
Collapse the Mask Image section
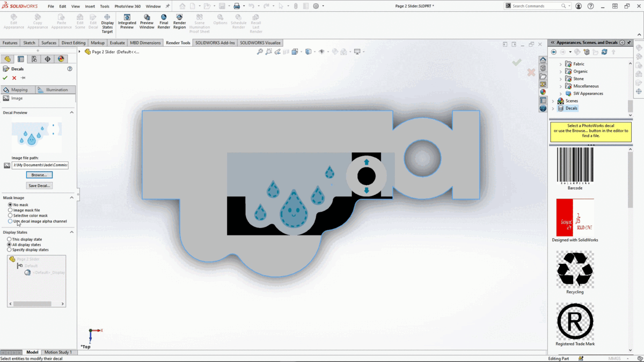71,197
